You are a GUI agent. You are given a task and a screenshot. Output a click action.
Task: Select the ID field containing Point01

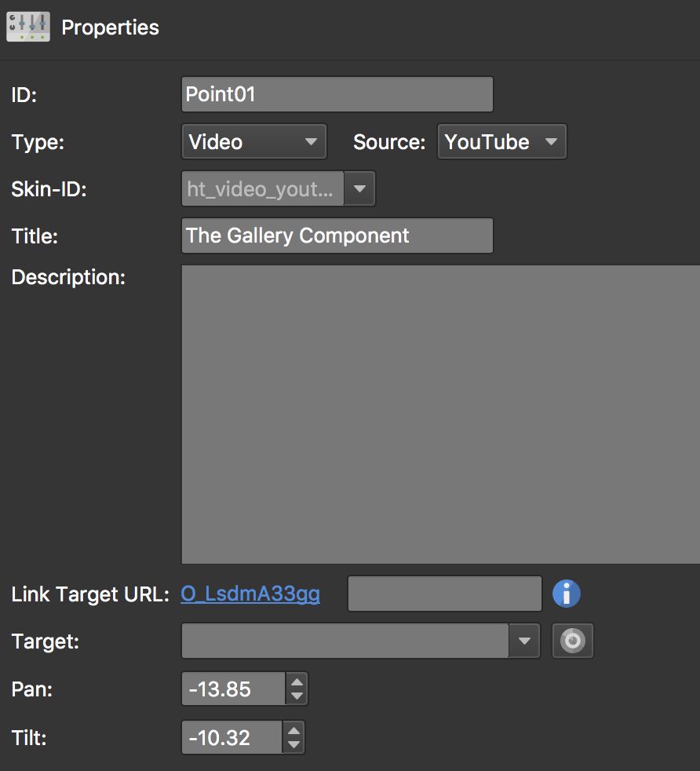[x=337, y=93]
